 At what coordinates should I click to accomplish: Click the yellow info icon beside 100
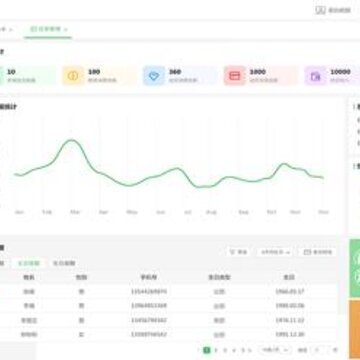73,76
